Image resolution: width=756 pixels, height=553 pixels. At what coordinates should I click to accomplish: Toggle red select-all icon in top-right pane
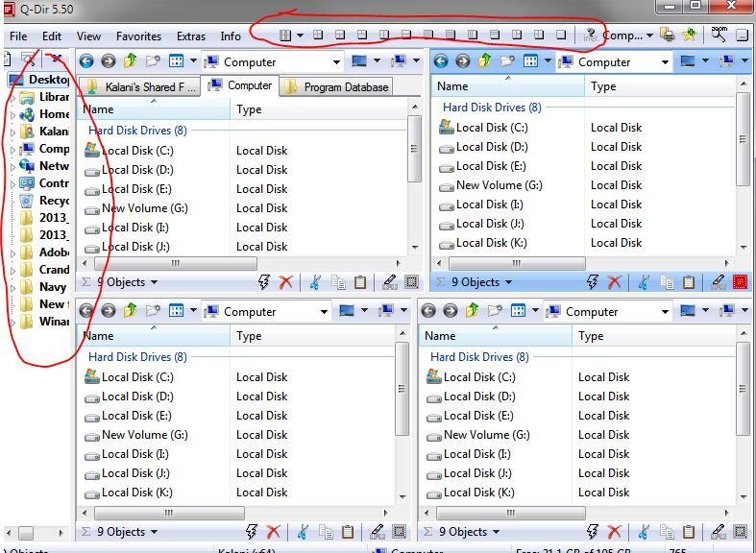(x=740, y=282)
